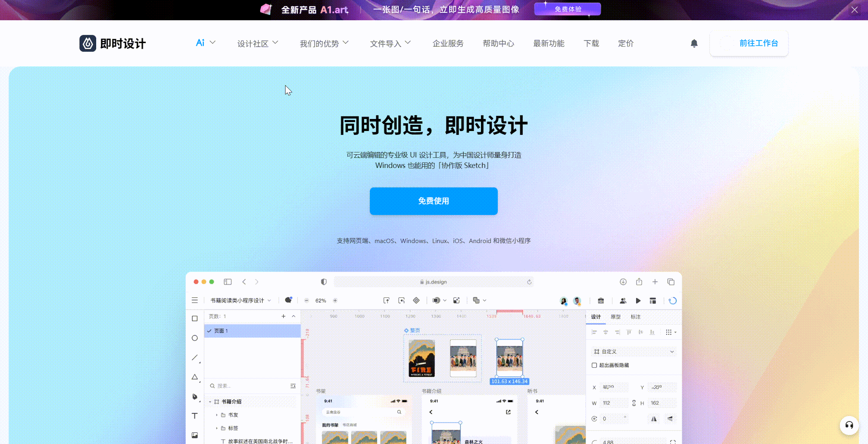Click the FIRE book cover thumbnail
The image size is (868, 444).
[x=422, y=358]
